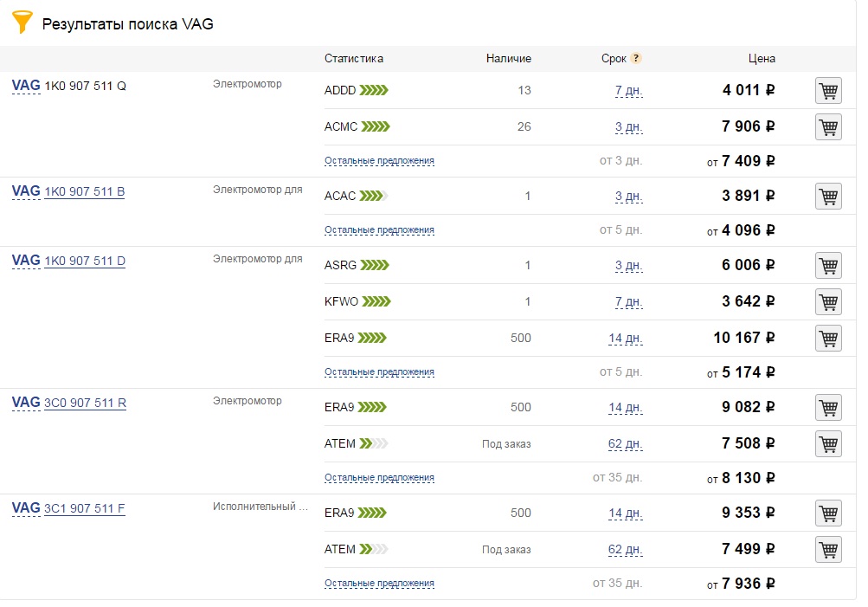
Task: Click ASRG supplier rating arrows
Action: pos(375,265)
